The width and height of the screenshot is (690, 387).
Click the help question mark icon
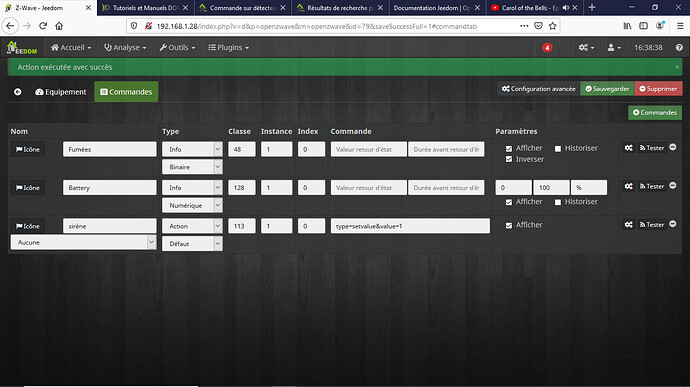(x=679, y=48)
